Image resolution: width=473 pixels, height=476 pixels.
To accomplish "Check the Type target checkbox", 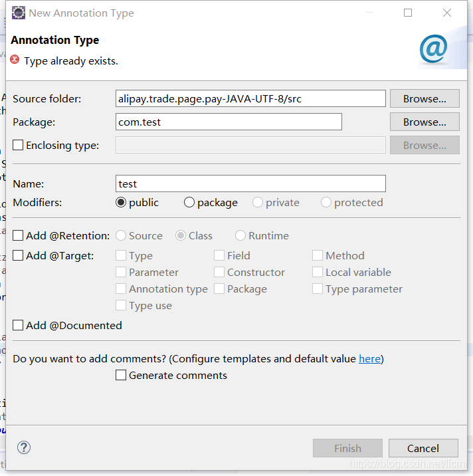I will tap(121, 255).
